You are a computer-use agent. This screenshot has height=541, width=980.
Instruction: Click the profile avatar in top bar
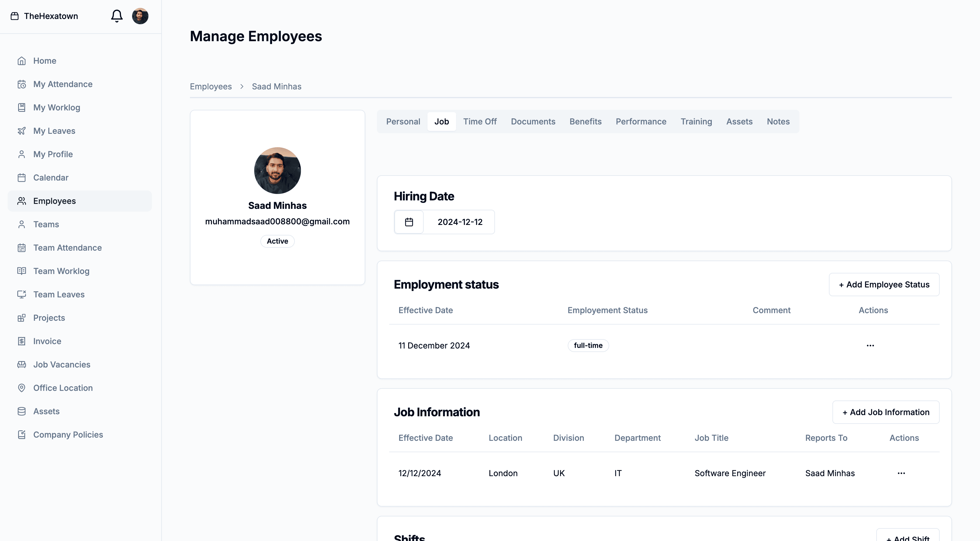(140, 16)
